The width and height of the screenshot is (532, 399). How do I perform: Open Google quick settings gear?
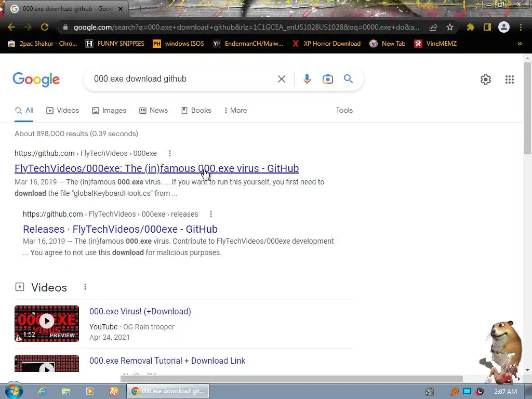[x=486, y=79]
